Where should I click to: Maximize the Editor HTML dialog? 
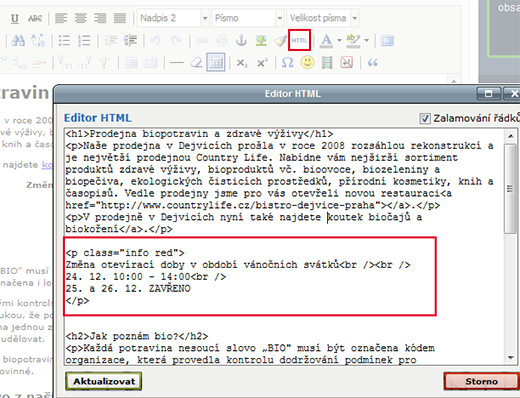pyautogui.click(x=488, y=94)
